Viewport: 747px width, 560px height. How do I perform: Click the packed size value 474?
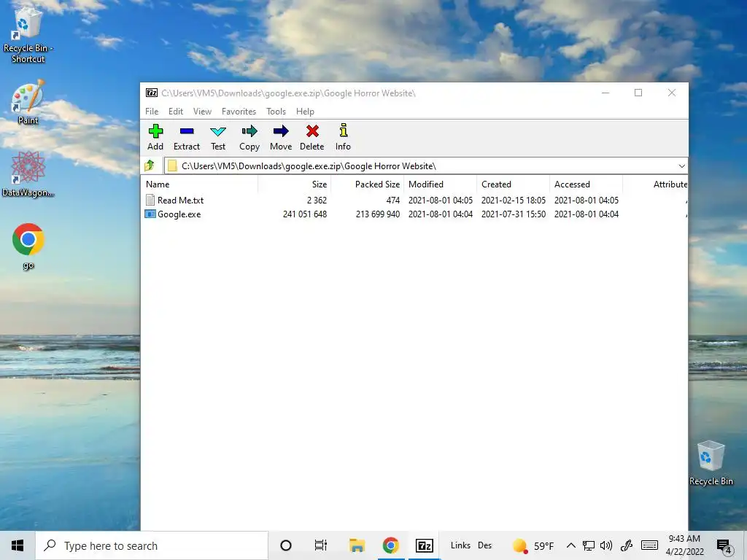[x=393, y=201]
